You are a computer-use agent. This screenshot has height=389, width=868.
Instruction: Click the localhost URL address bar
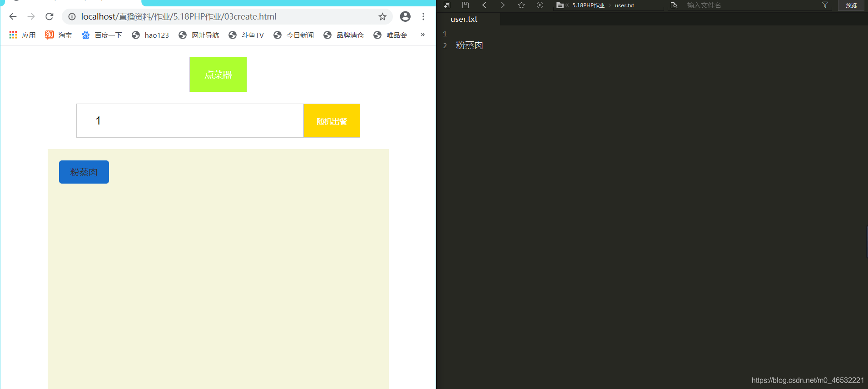[227, 17]
